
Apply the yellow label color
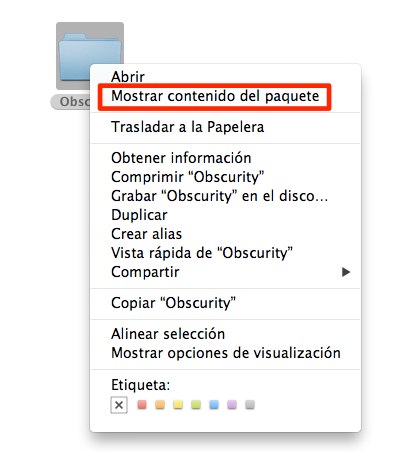[x=178, y=405]
